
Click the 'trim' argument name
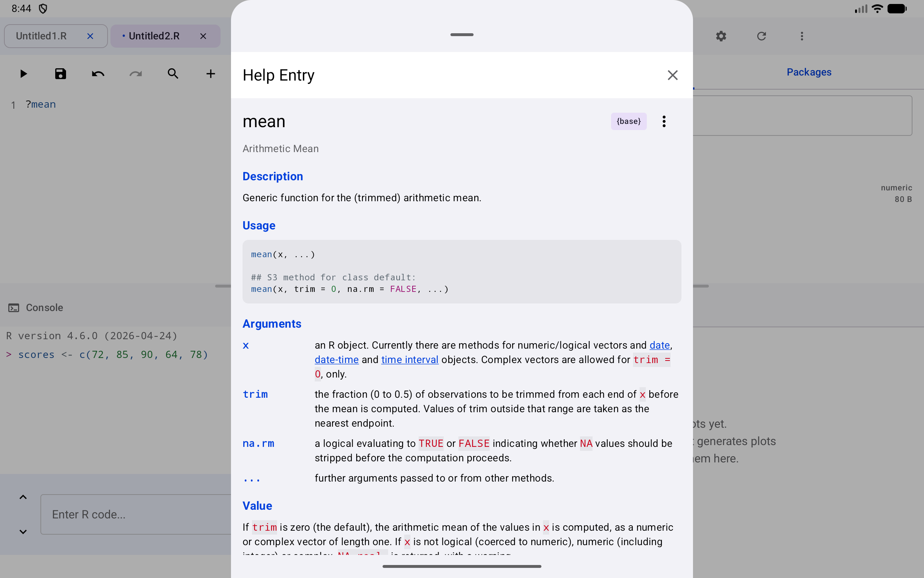click(x=255, y=394)
